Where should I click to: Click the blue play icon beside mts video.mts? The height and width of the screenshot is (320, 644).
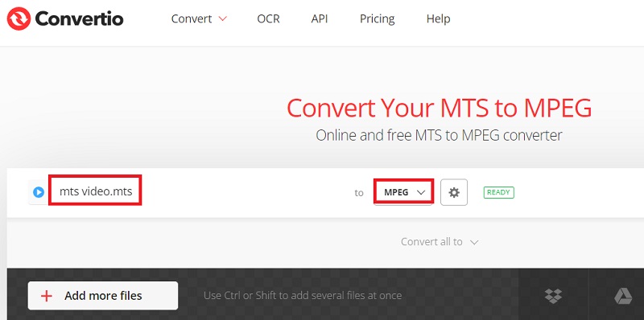pos(39,192)
